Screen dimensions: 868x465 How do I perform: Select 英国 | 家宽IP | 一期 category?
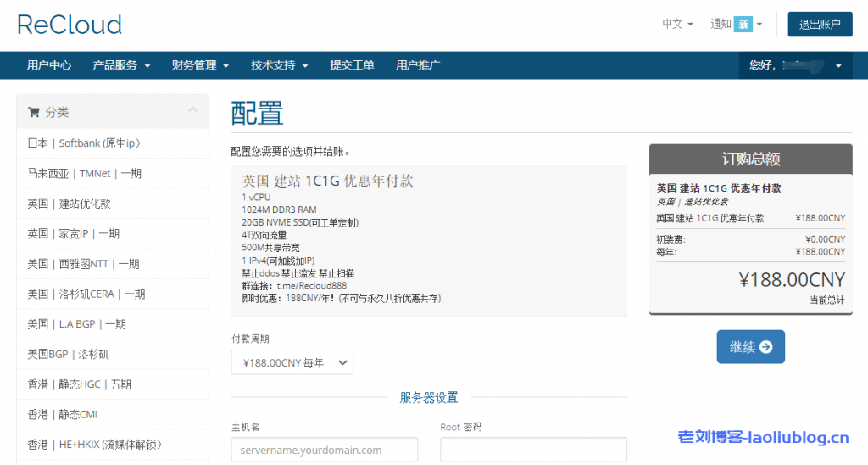[113, 234]
